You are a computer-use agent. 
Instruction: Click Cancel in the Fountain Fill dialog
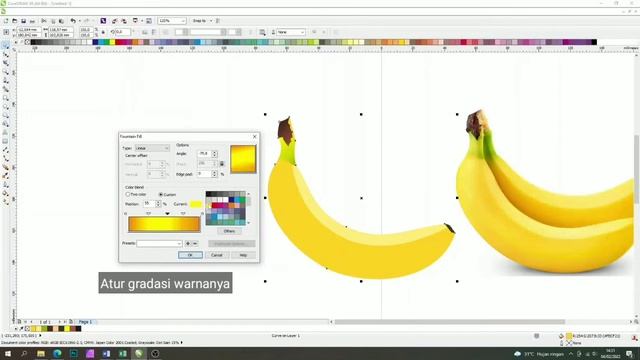tap(217, 255)
